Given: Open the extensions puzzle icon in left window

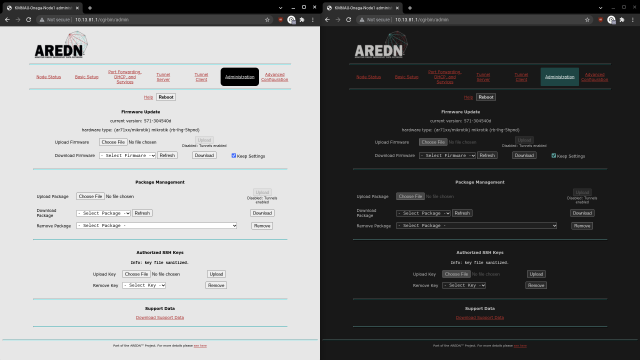Looking at the screenshot, I should [302, 20].
